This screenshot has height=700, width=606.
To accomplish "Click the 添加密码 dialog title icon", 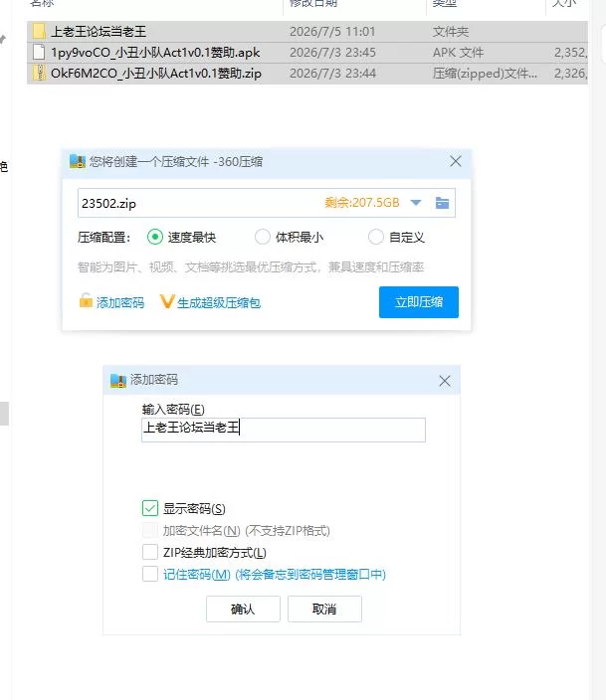I will pos(118,381).
